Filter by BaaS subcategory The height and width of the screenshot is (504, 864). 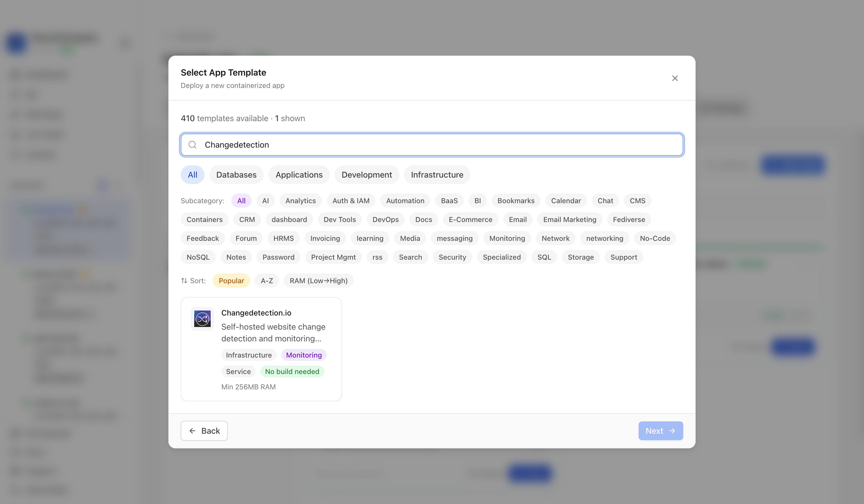pyautogui.click(x=449, y=201)
